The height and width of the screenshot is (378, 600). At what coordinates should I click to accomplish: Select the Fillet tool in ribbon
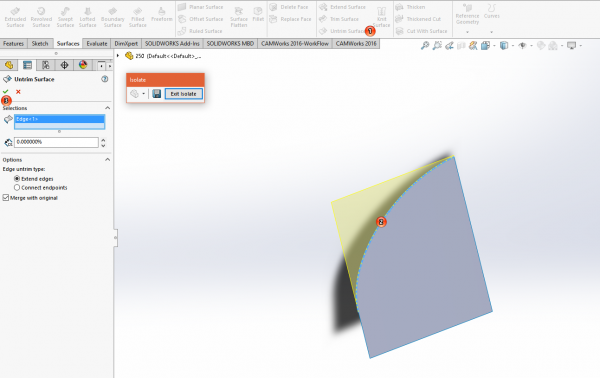coord(258,14)
